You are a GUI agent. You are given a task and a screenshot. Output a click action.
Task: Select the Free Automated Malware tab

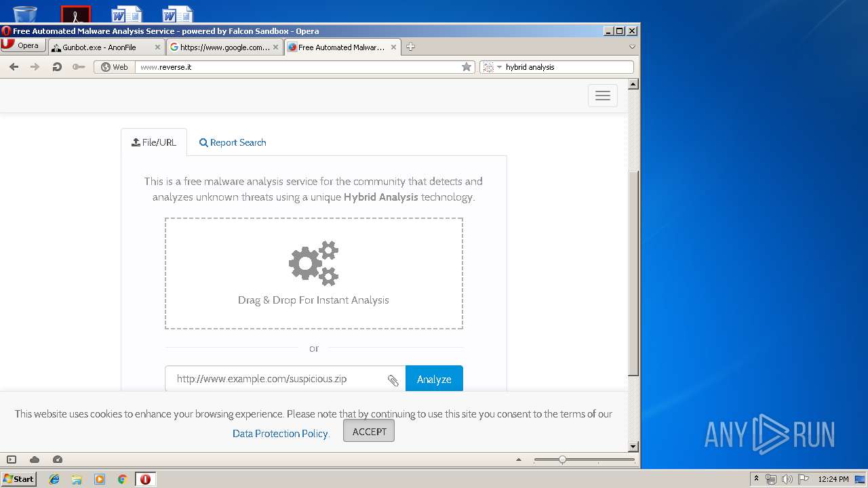click(342, 47)
